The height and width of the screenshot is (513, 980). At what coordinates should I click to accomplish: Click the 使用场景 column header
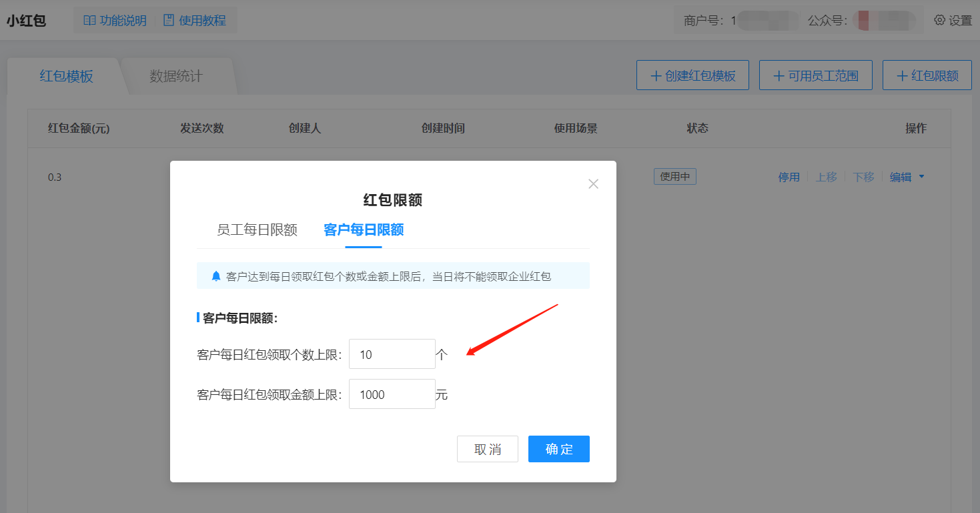pyautogui.click(x=576, y=128)
